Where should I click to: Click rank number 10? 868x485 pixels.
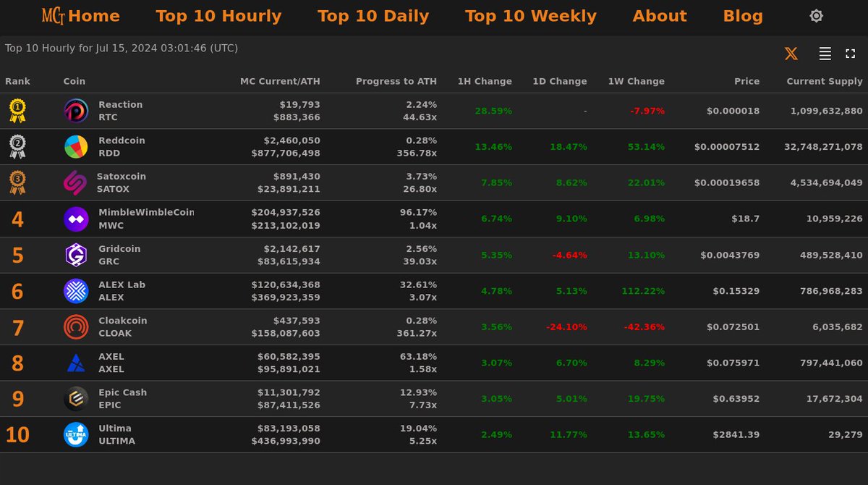tap(17, 435)
